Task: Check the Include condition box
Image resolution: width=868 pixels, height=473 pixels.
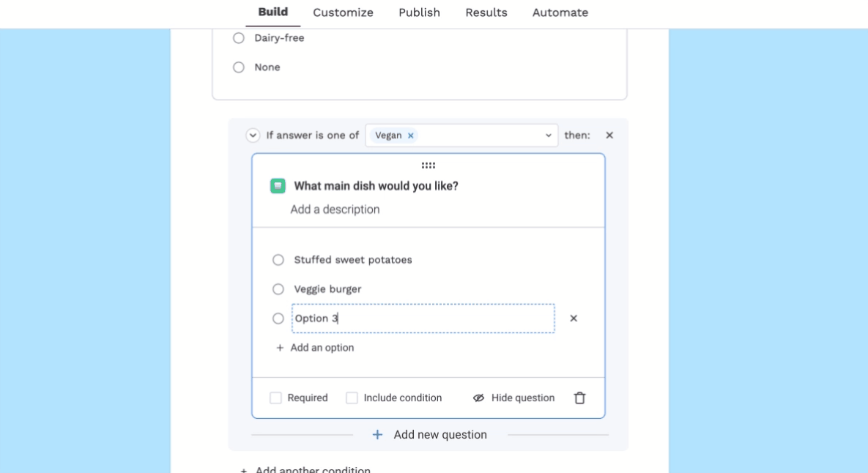Action: coord(352,398)
